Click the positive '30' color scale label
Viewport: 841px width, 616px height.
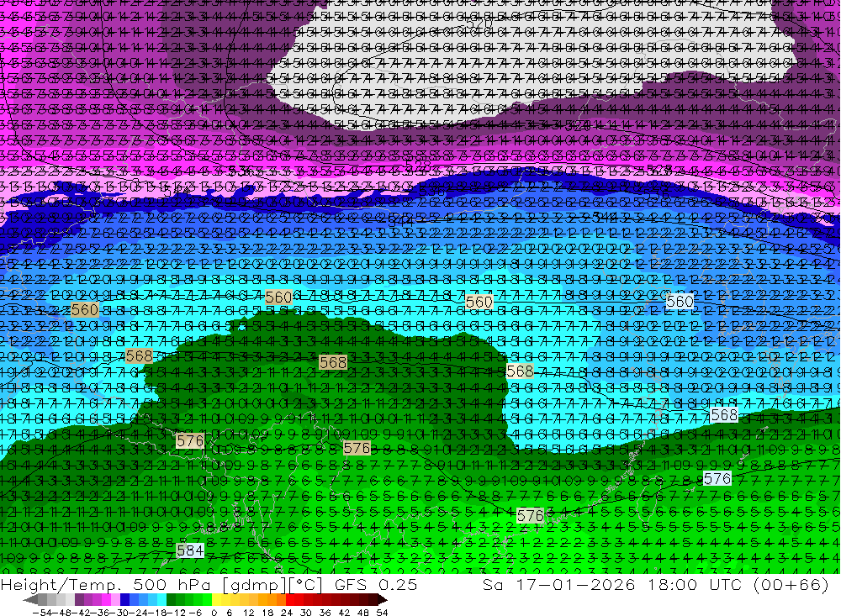pyautogui.click(x=306, y=613)
